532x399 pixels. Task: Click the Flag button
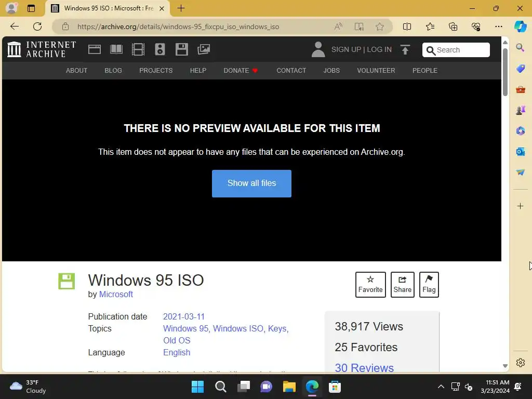point(429,285)
